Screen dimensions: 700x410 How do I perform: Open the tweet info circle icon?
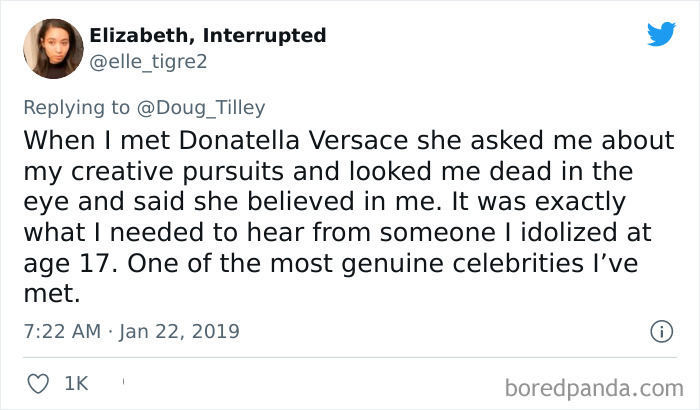660,330
